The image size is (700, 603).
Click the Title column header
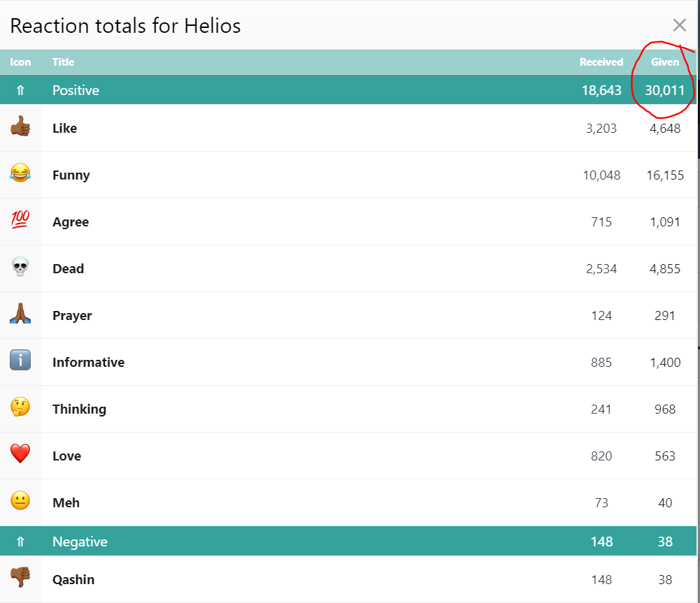(64, 62)
